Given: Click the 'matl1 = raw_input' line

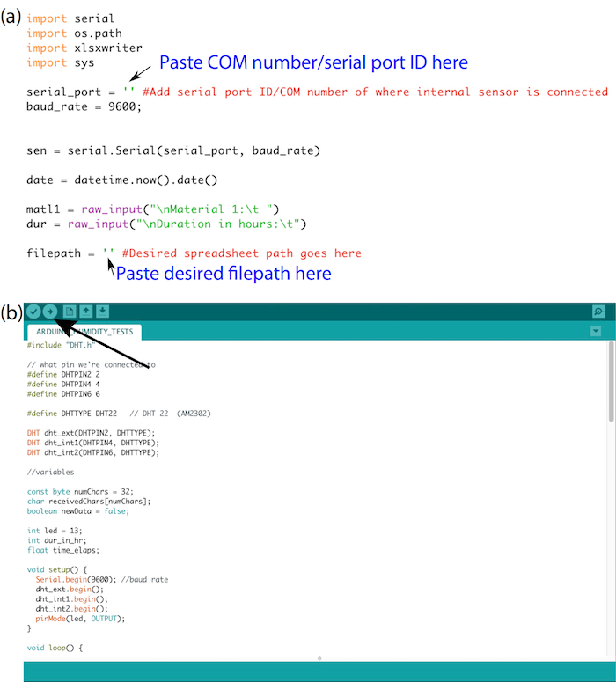Looking at the screenshot, I should point(153,209).
